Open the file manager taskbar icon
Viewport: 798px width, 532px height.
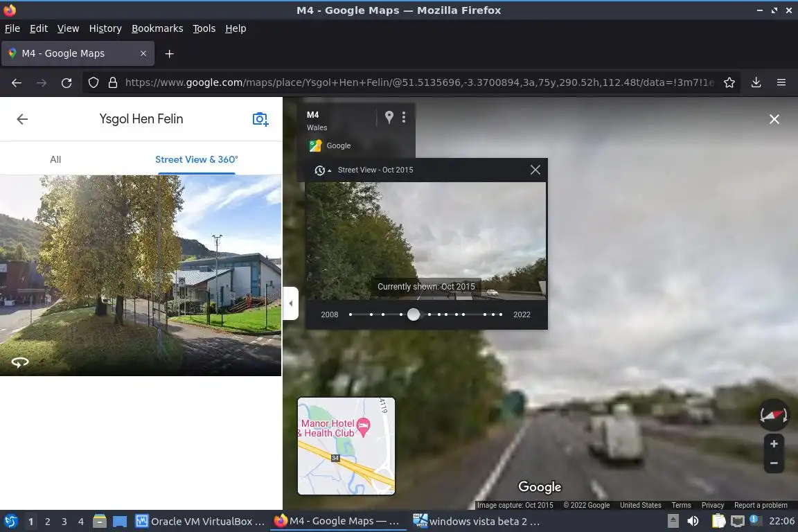(x=100, y=521)
